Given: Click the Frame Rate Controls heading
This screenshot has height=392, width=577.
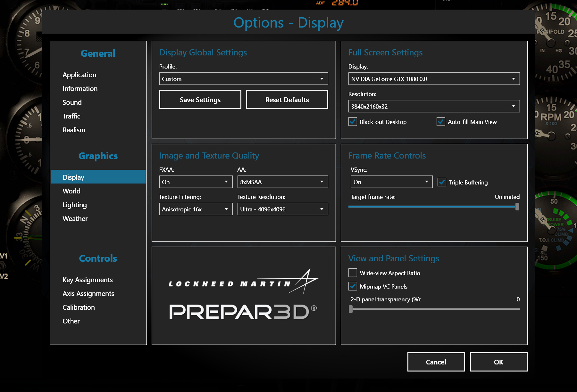Looking at the screenshot, I should [387, 156].
